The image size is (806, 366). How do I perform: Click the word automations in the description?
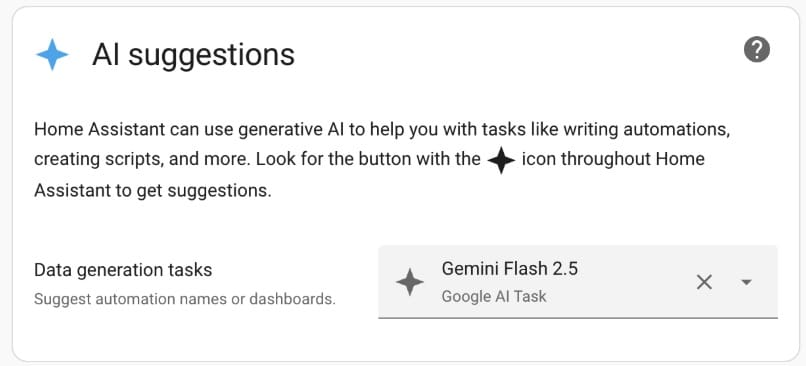(x=675, y=130)
